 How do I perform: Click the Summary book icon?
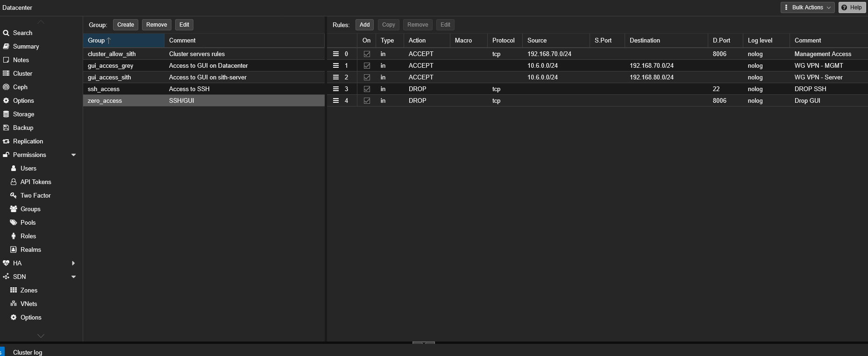point(6,47)
